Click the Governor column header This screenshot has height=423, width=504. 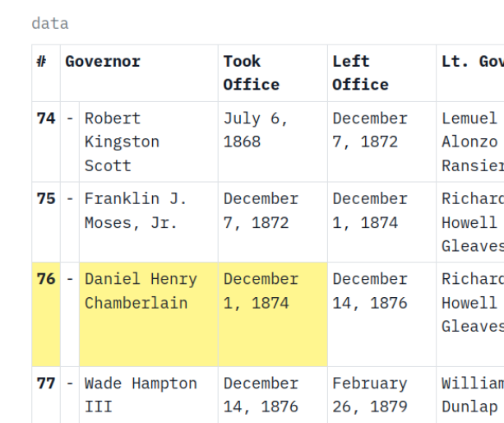[x=103, y=62]
